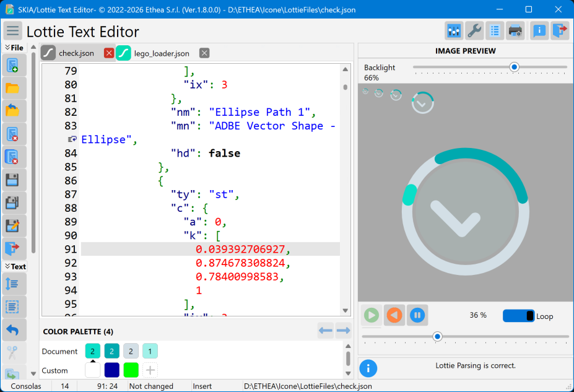
Task: Go to next color with right arrow
Action: tap(343, 331)
